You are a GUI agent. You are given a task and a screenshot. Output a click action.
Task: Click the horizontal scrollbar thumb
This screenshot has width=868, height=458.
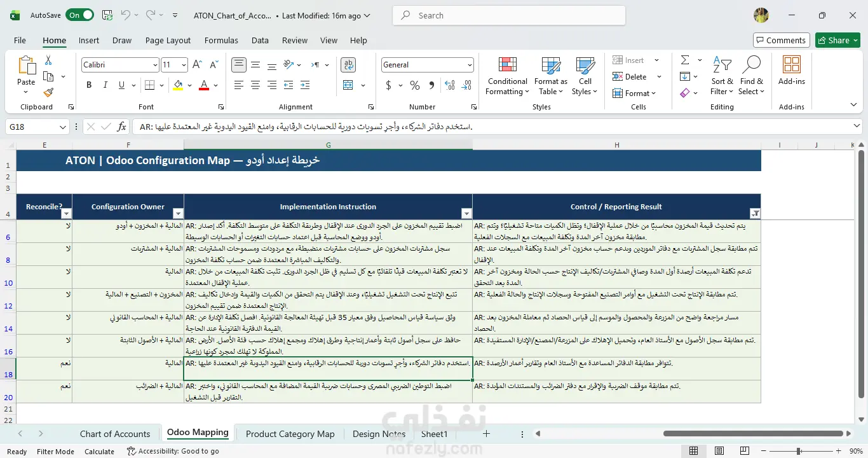pos(754,434)
